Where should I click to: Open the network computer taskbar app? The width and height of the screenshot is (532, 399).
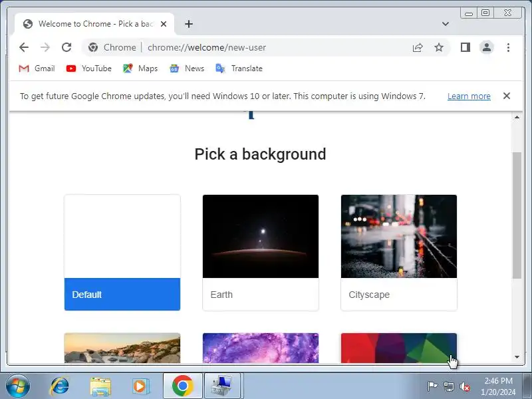click(223, 386)
